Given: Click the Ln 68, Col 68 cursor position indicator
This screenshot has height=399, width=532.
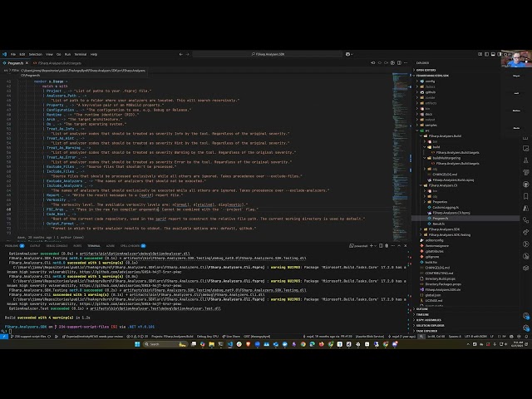Looking at the screenshot, I should click(x=436, y=337).
